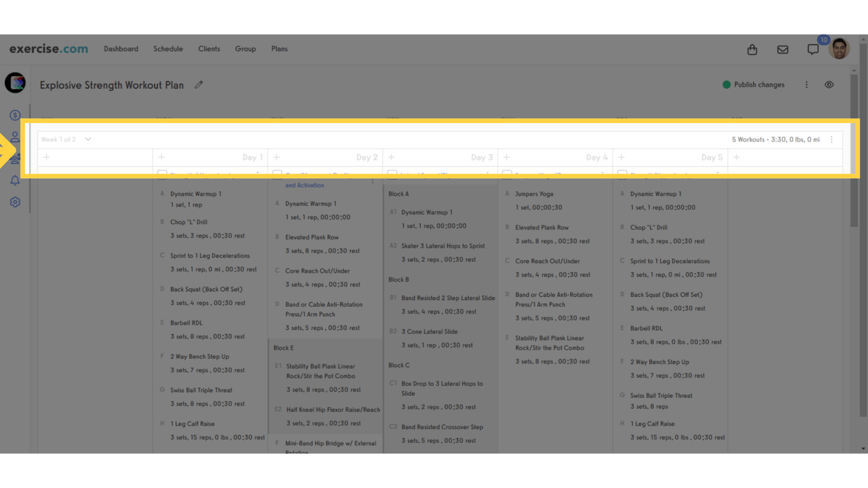Open plan options menu beside Publish changes
Viewport: 868px width, 488px height.
coord(806,85)
